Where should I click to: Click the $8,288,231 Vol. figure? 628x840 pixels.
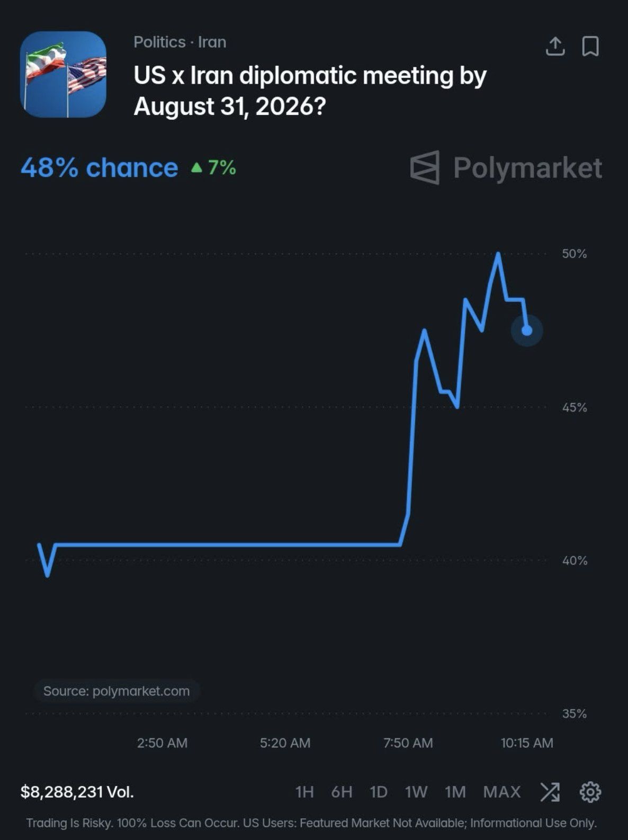click(77, 792)
